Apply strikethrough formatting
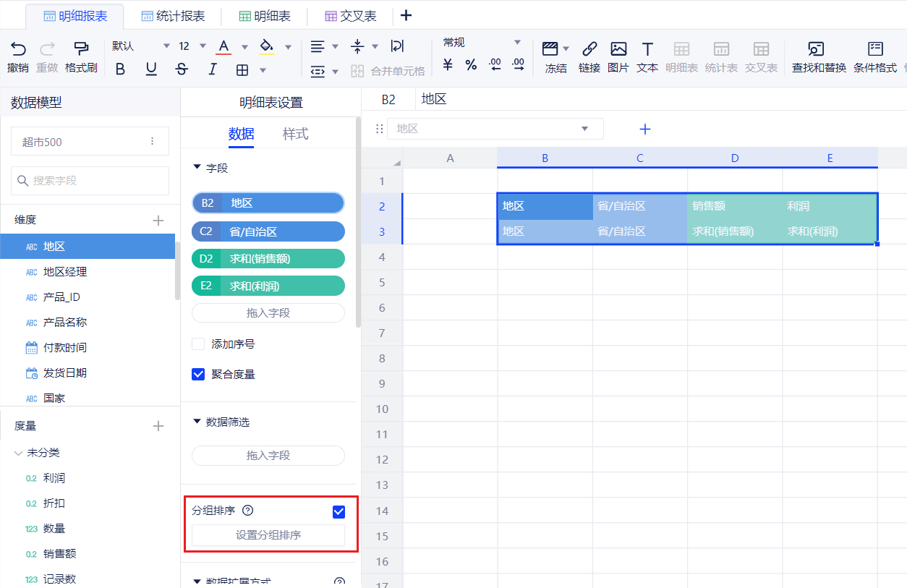 (182, 69)
